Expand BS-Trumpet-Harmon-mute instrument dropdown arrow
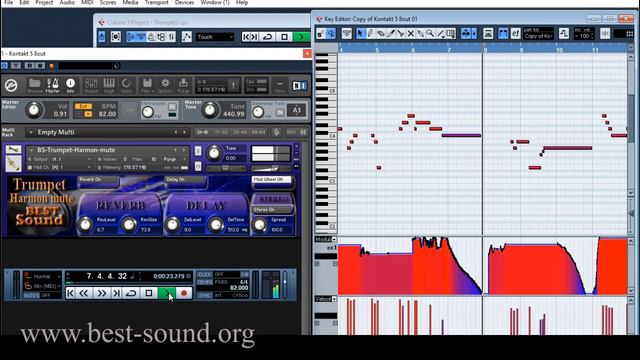 click(x=31, y=150)
